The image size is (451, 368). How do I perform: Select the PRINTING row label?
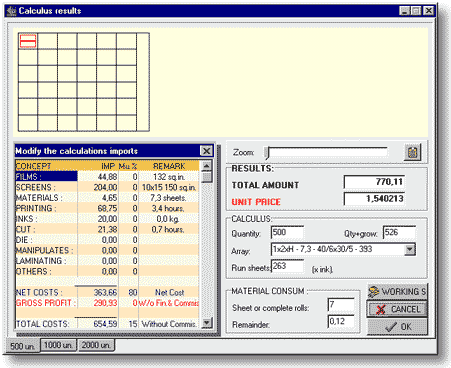click(36, 208)
